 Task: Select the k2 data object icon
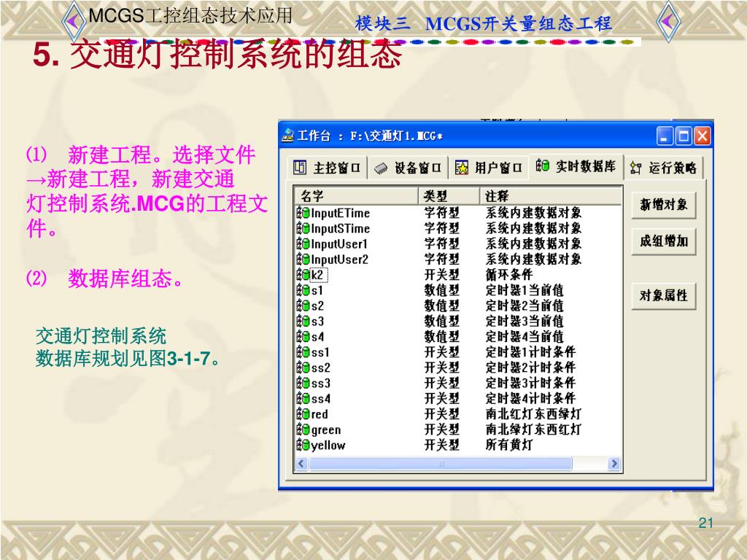point(303,275)
